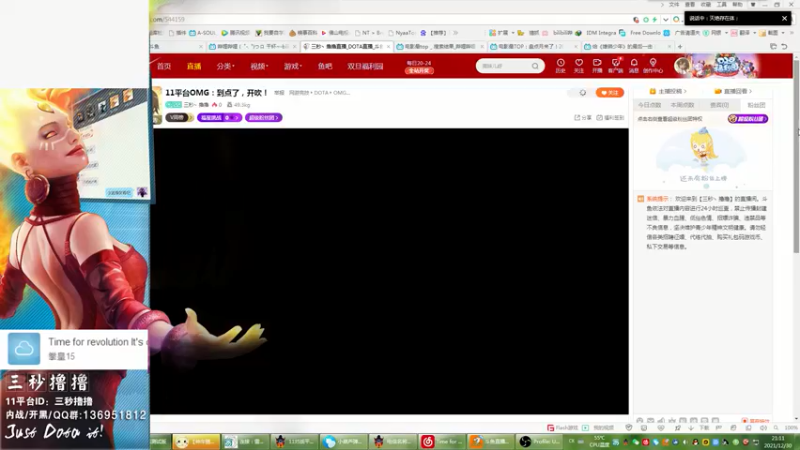This screenshot has width=800, height=450.
Task: Select the 直播 live nav item
Action: tap(194, 66)
